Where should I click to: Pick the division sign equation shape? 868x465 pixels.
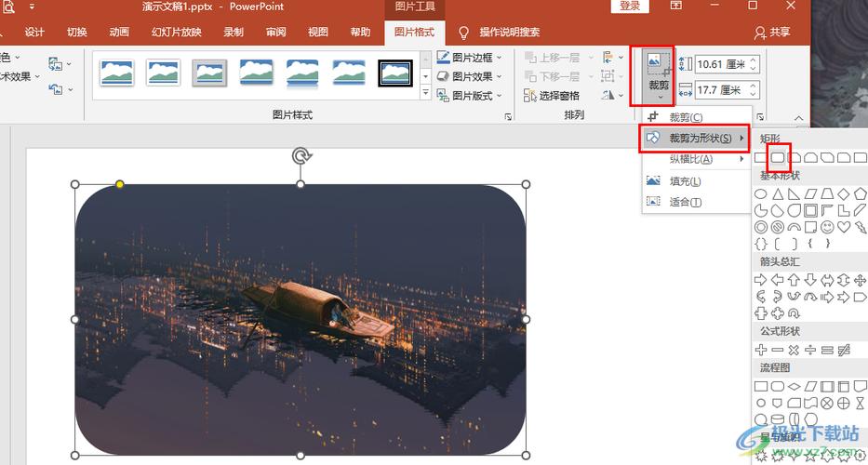(x=810, y=350)
